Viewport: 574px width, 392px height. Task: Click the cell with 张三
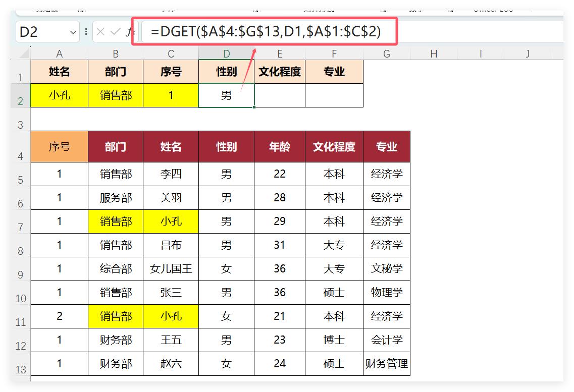point(171,293)
